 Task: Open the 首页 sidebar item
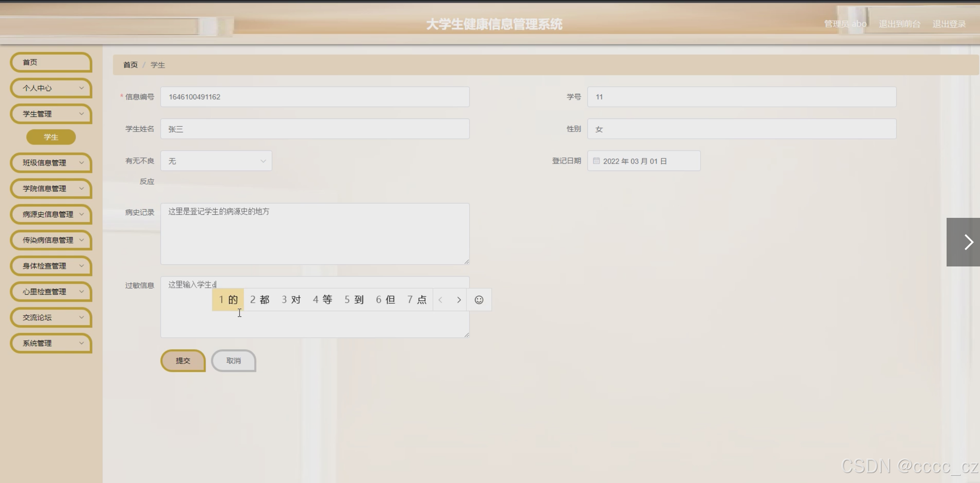point(51,62)
